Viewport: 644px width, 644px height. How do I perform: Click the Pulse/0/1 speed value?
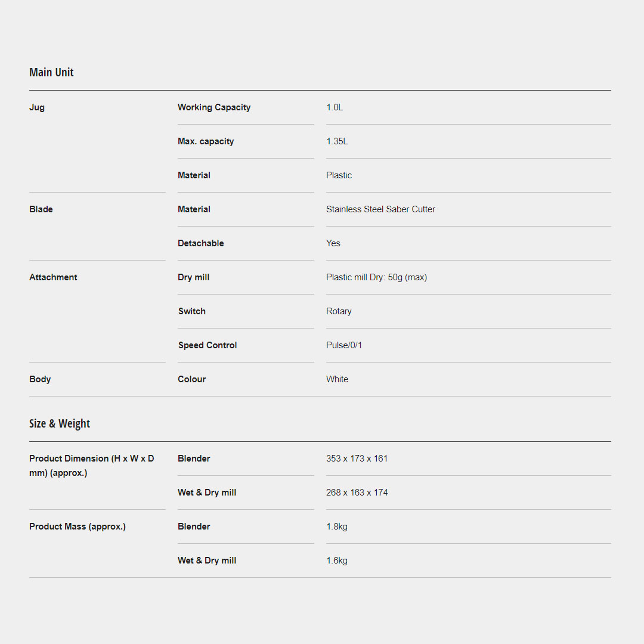tap(344, 345)
